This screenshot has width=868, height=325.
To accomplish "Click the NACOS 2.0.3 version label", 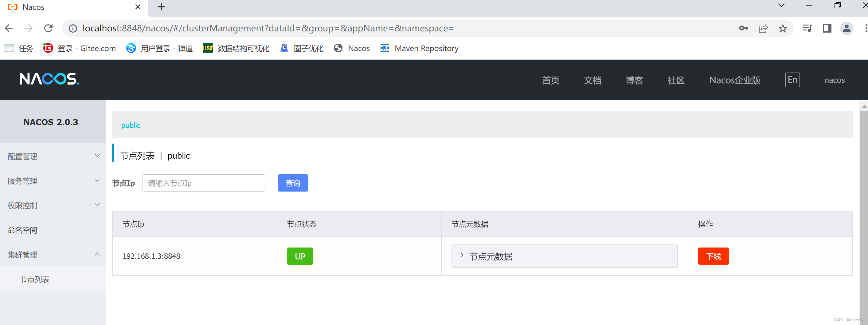I will coord(51,122).
